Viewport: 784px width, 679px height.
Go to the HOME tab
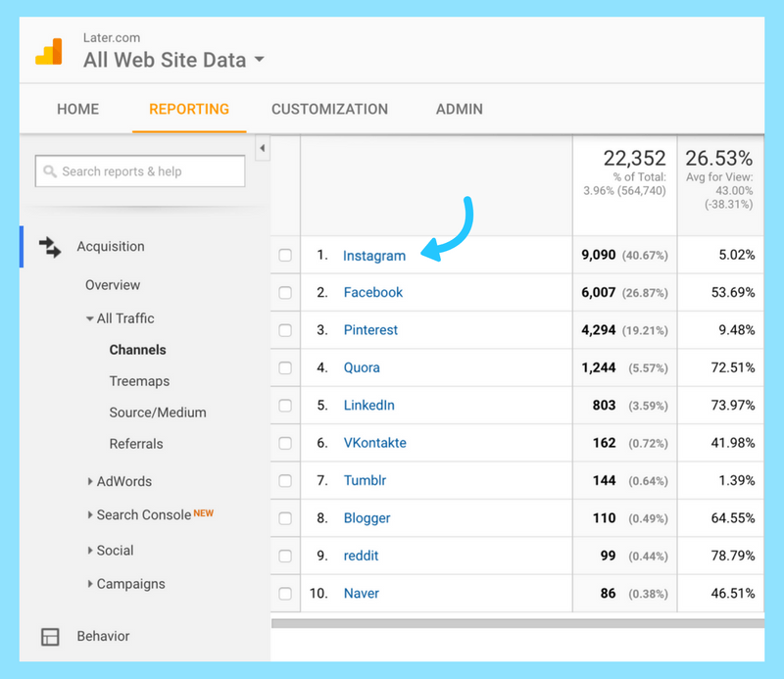point(78,109)
